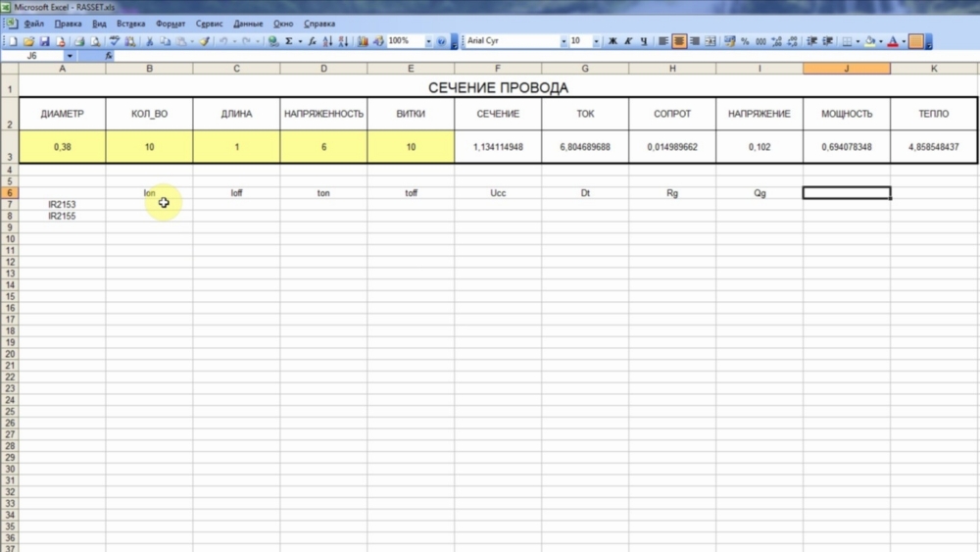
Task: Select column A header
Action: [x=62, y=68]
